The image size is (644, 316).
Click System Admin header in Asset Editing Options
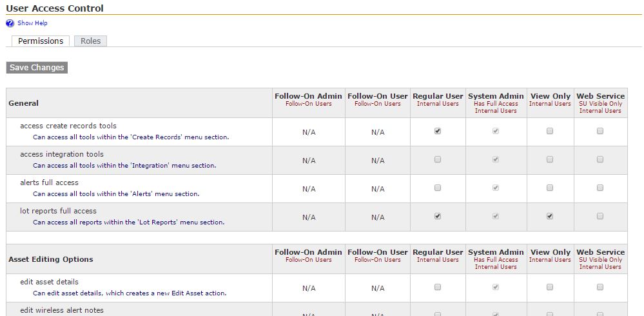tap(496, 259)
